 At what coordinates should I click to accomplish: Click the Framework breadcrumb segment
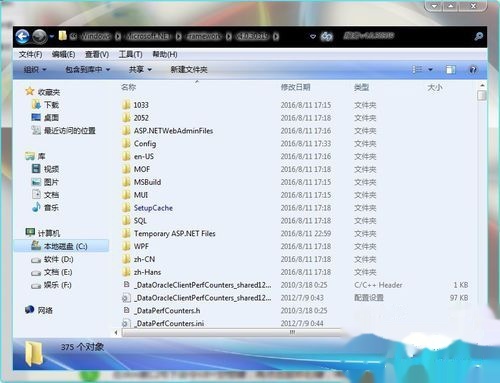(x=204, y=36)
